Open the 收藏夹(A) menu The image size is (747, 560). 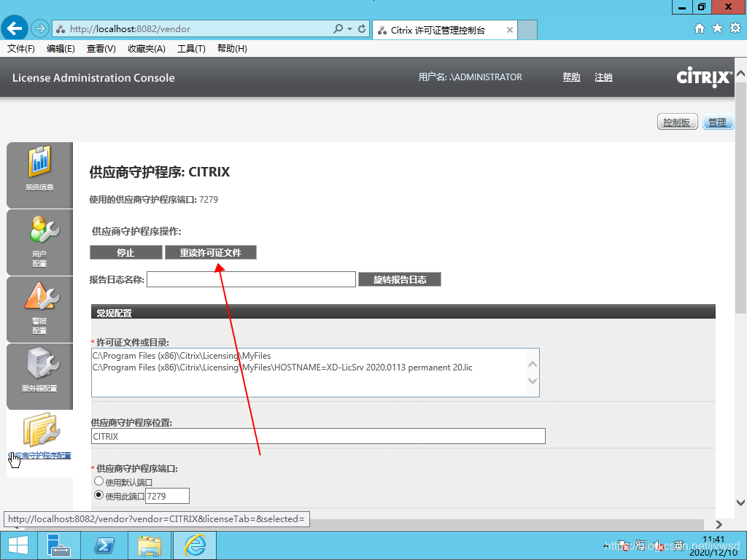click(x=146, y=49)
